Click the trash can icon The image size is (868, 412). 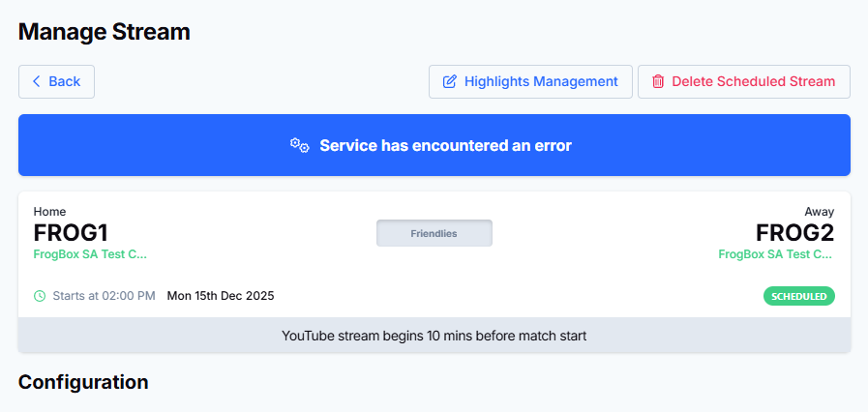pyautogui.click(x=658, y=81)
